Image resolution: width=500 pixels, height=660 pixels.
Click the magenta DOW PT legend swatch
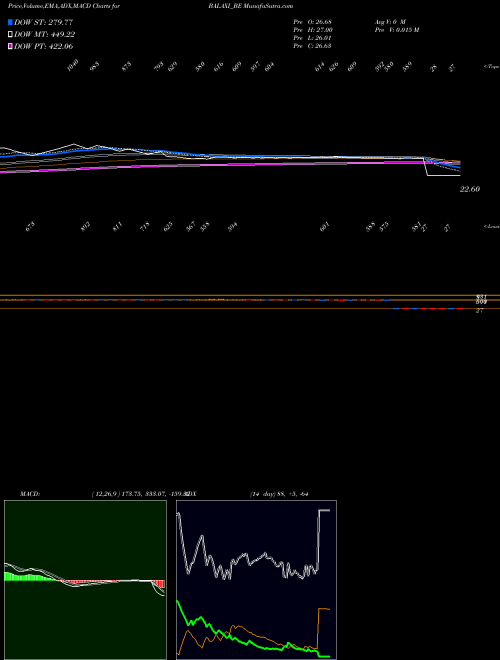pyautogui.click(x=10, y=46)
